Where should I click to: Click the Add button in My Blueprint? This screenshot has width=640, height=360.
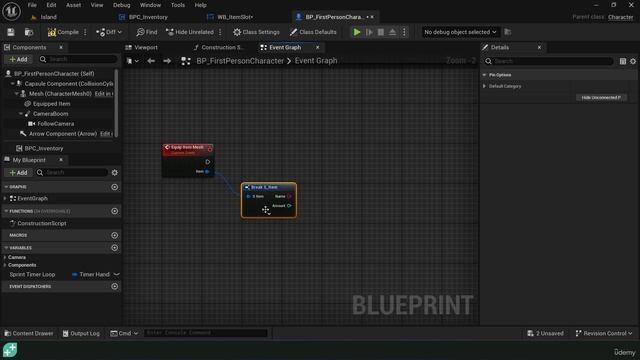18,173
